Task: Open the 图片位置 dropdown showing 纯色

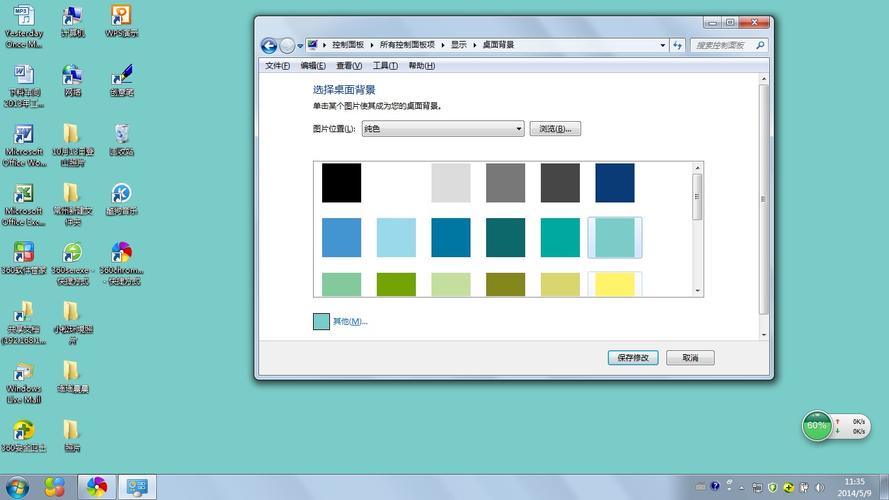Action: click(x=442, y=129)
